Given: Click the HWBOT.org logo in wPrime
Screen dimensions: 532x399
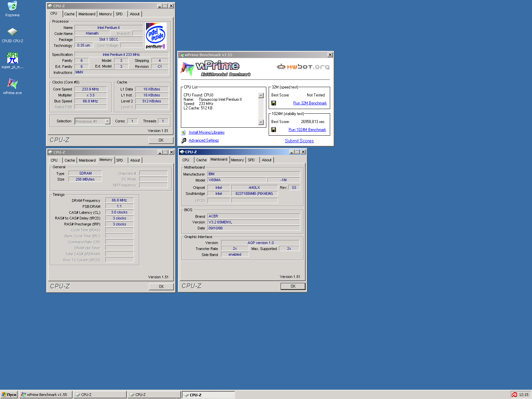Looking at the screenshot, I should (303, 67).
